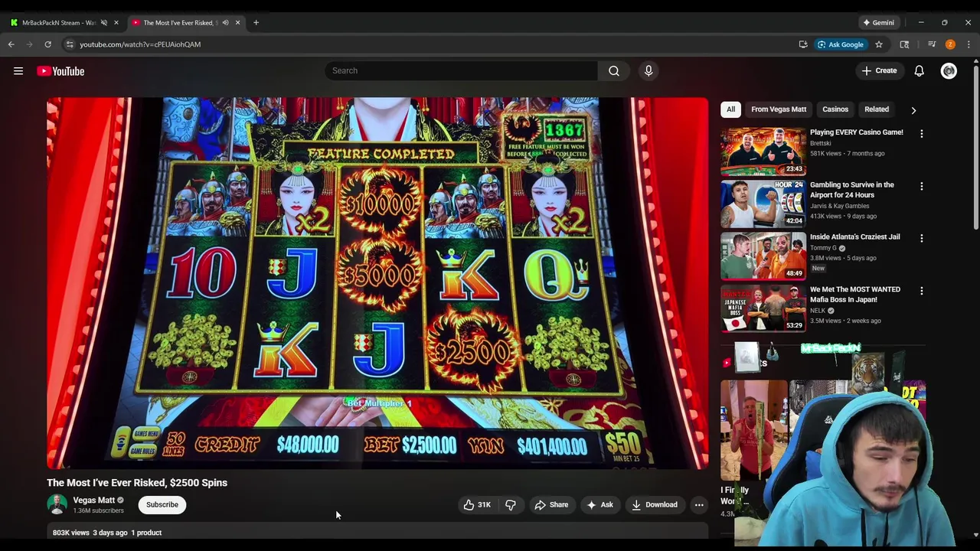Open title 'Gambling to Survive in the Airport'
Screen dimensions: 980x551
pos(852,190)
